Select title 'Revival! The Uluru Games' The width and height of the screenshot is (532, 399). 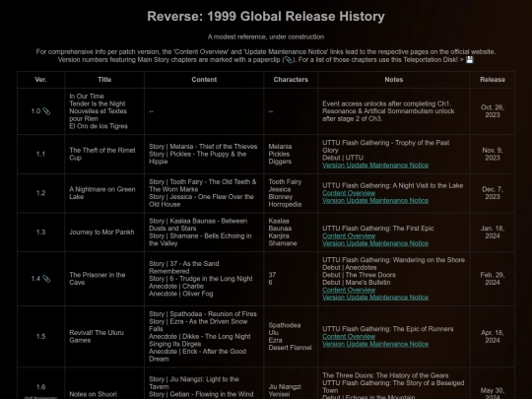pyautogui.click(x=97, y=336)
